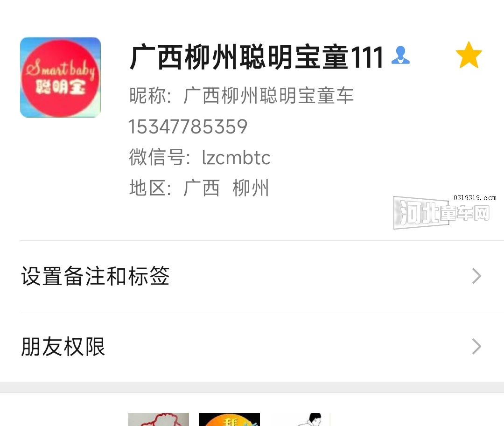The height and width of the screenshot is (426, 504).
Task: Expand the chevron beside 朋友权限
Action: [476, 347]
